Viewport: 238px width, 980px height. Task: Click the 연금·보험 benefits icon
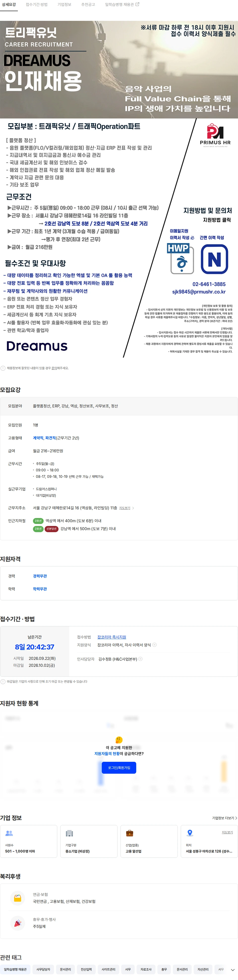tap(18, 898)
